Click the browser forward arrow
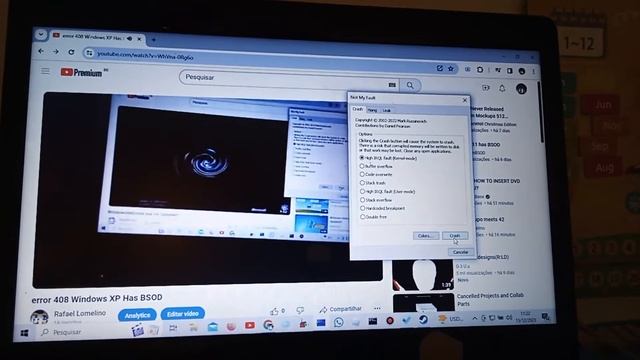This screenshot has width=640, height=360. (x=56, y=52)
